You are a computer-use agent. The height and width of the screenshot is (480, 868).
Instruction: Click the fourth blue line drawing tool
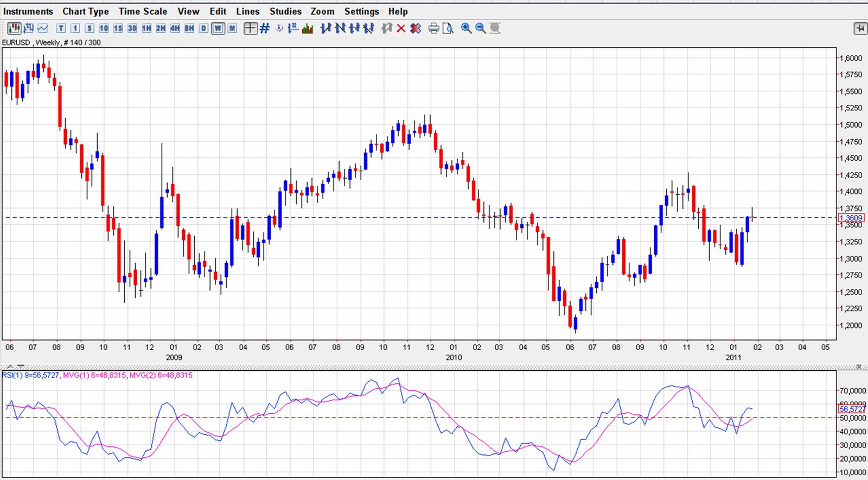(368, 28)
